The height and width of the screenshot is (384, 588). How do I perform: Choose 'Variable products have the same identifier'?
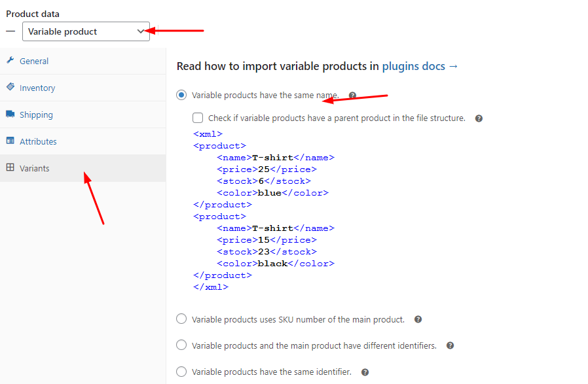pos(181,372)
